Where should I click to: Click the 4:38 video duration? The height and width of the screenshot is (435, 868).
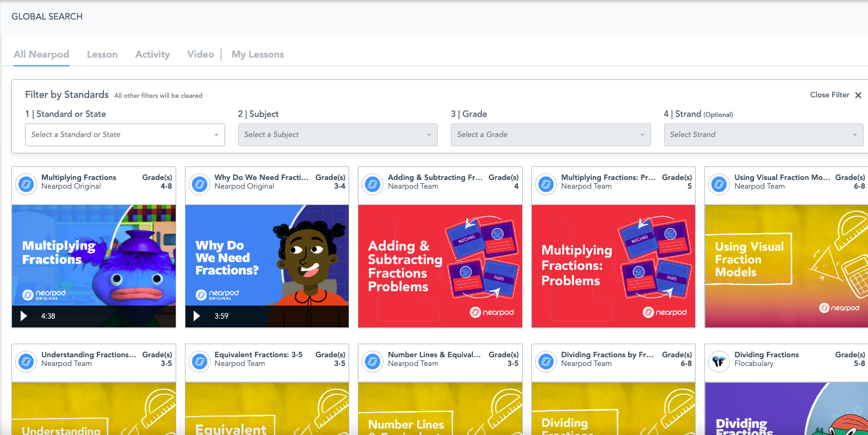[x=48, y=316]
